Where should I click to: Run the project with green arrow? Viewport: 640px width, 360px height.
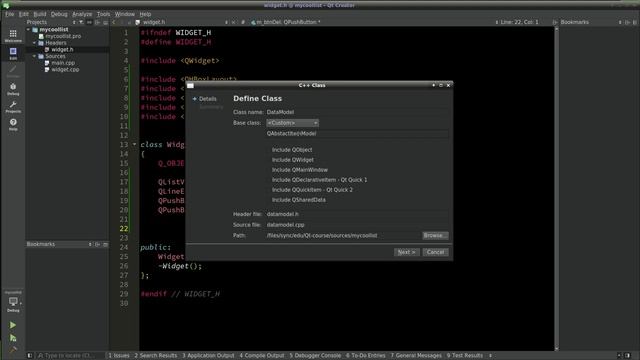pyautogui.click(x=13, y=325)
